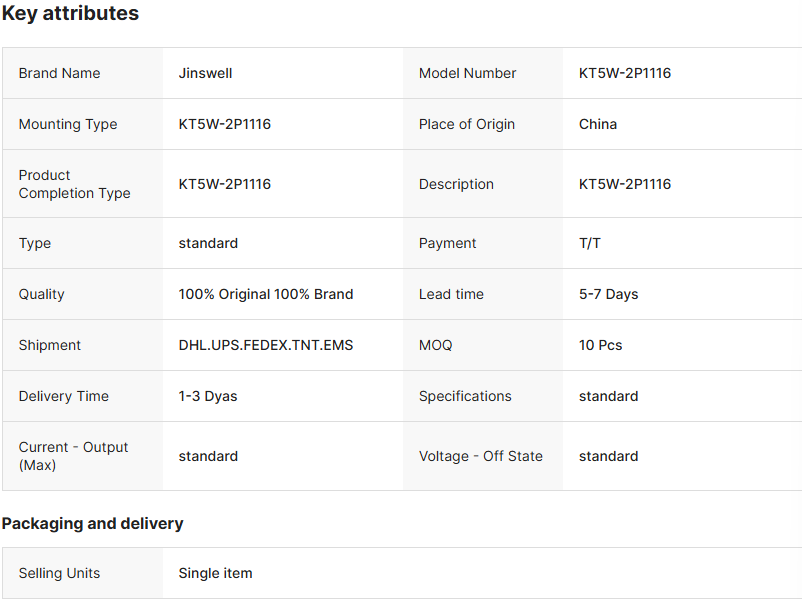The width and height of the screenshot is (802, 599).
Task: Click the 5-7 Days lead time value
Action: (608, 294)
